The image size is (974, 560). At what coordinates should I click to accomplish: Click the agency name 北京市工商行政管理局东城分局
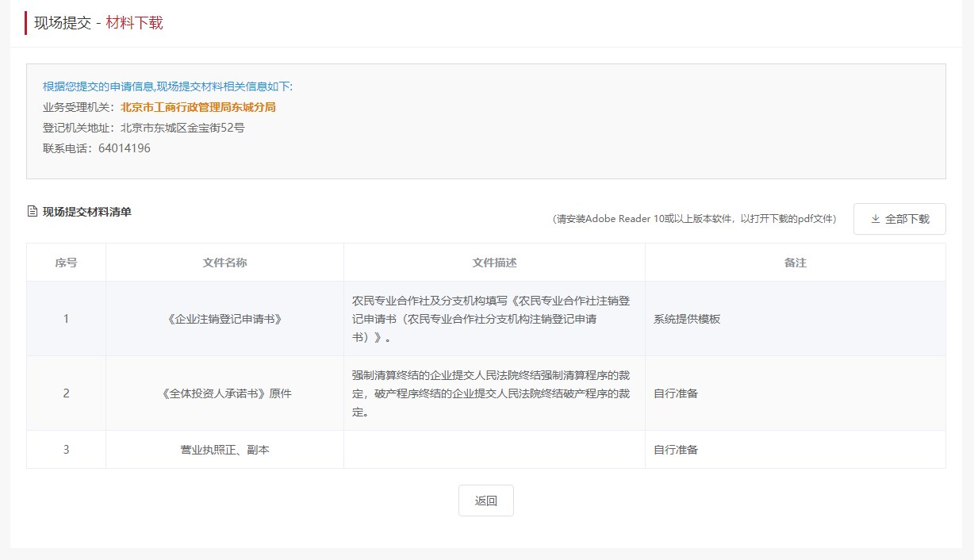[197, 107]
